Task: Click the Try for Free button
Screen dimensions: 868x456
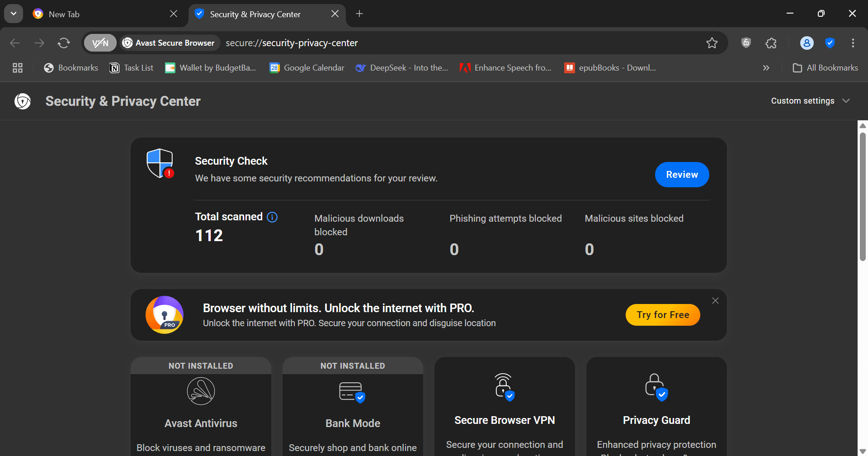Action: tap(663, 315)
